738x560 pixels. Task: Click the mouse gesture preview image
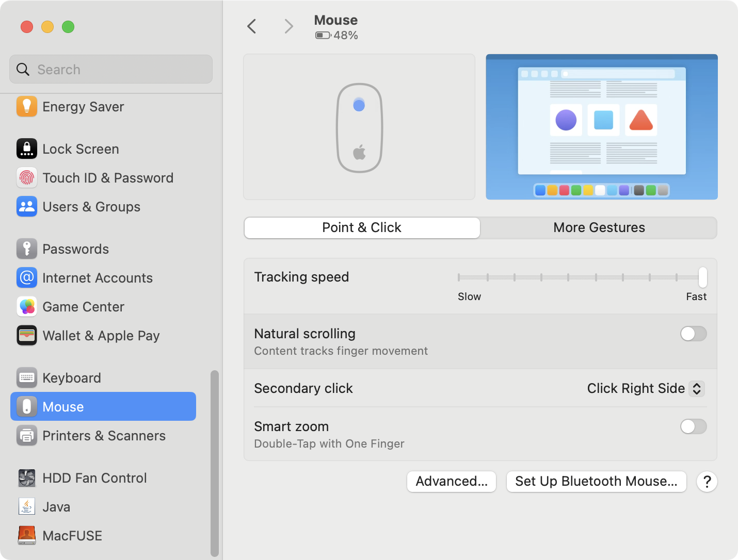tap(359, 127)
